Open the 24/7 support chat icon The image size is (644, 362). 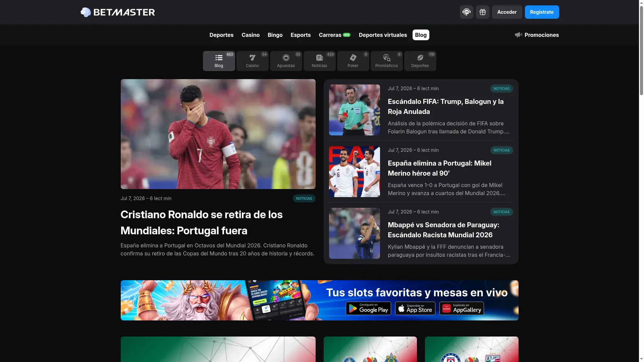[466, 12]
